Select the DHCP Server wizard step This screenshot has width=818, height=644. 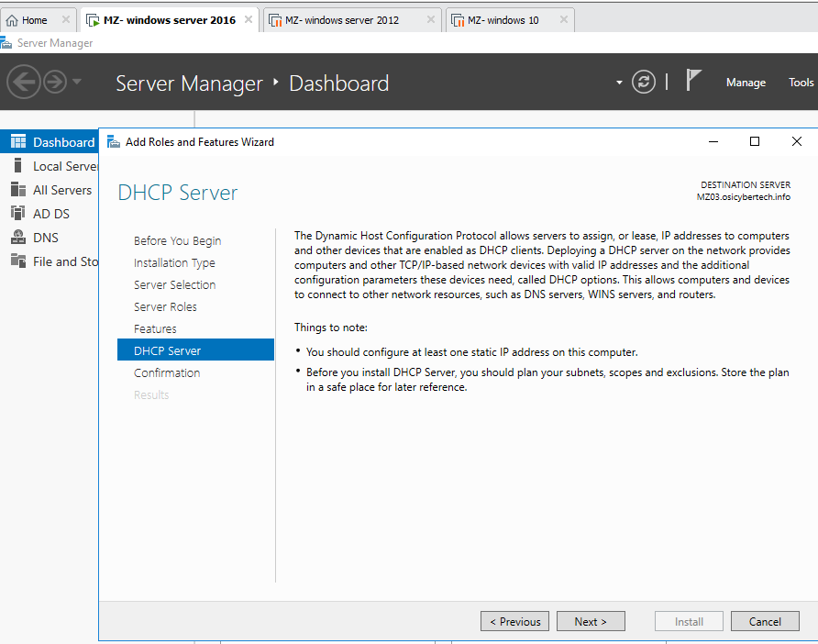point(195,350)
